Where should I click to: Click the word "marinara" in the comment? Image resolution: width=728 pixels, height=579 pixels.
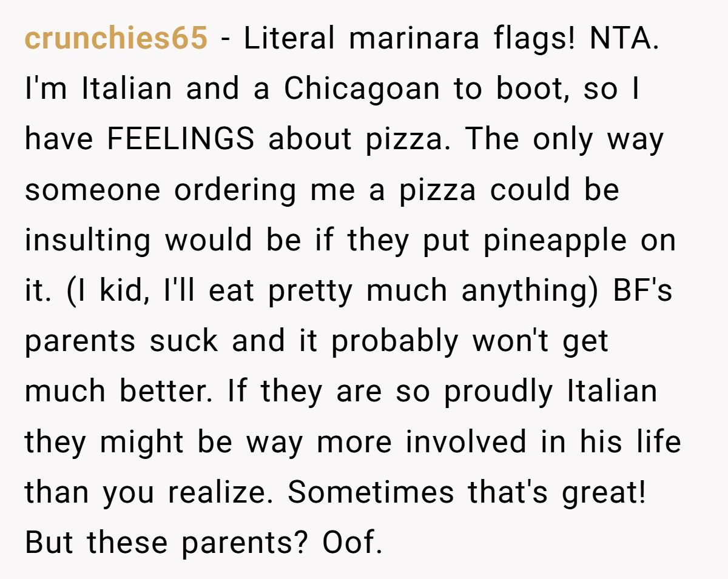pyautogui.click(x=421, y=39)
